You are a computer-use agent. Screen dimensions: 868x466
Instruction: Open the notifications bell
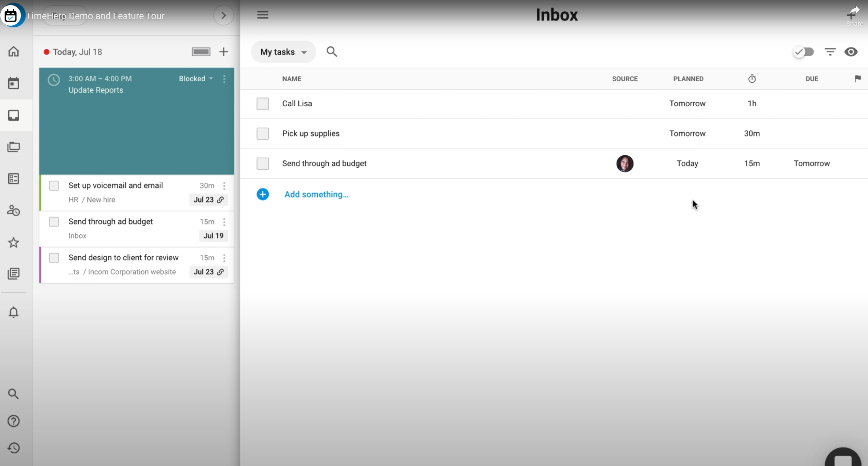tap(14, 312)
